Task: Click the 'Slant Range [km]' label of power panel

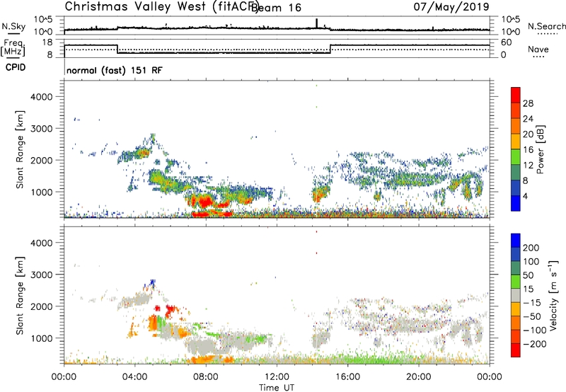Action: pyautogui.click(x=20, y=149)
